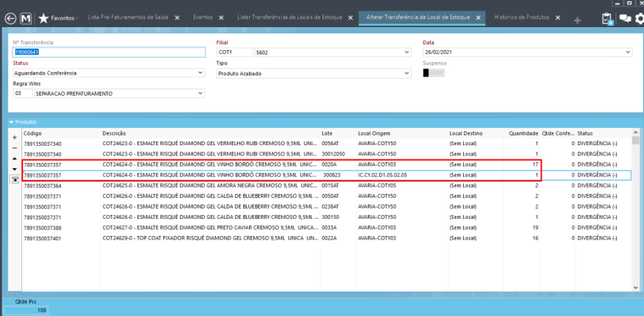Image resolution: width=644 pixels, height=316 pixels.
Task: Click the back arrow navigation icon
Action: click(x=9, y=17)
